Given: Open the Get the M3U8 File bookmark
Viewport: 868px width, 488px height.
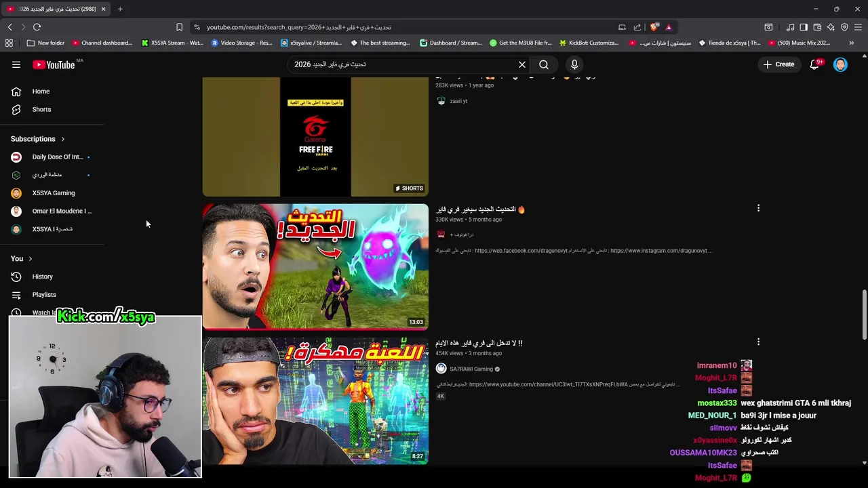Looking at the screenshot, I should [x=520, y=43].
